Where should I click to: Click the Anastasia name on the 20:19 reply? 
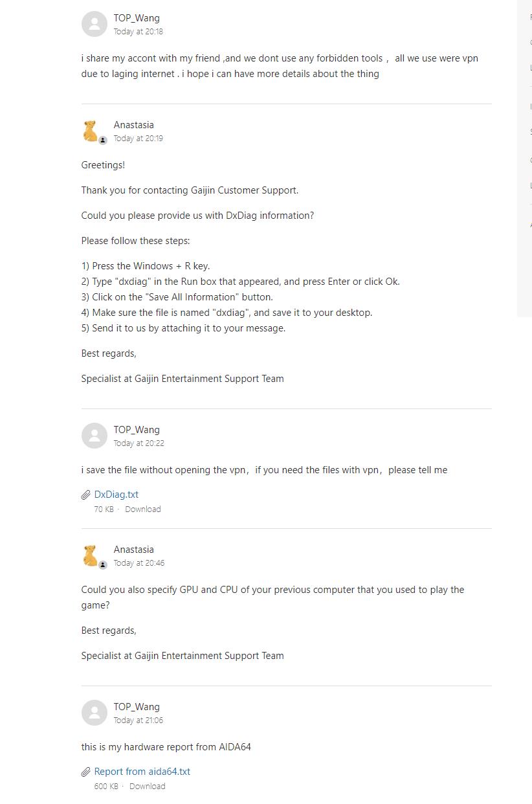coord(134,125)
